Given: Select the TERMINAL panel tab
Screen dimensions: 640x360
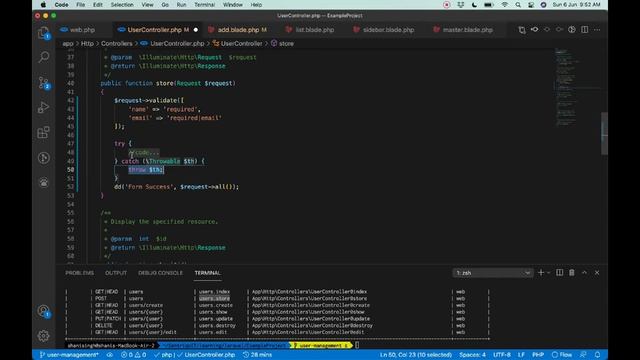Looking at the screenshot, I should (207, 273).
